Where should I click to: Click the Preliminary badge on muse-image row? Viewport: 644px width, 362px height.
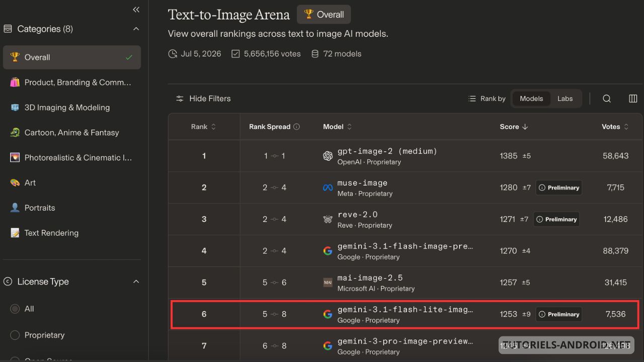(558, 188)
